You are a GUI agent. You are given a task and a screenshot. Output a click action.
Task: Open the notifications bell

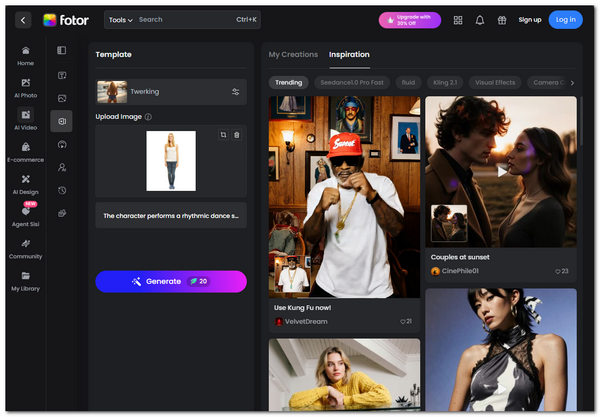480,19
